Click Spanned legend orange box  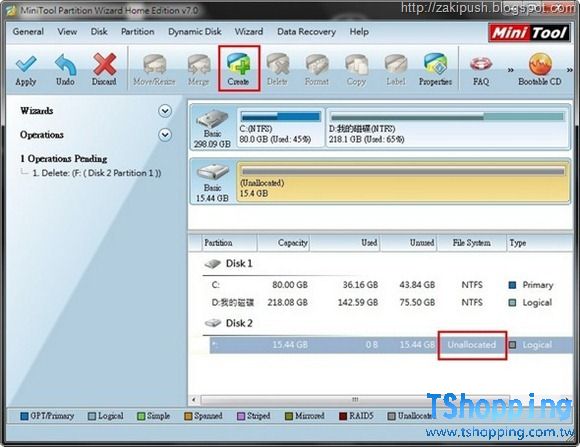pos(188,416)
